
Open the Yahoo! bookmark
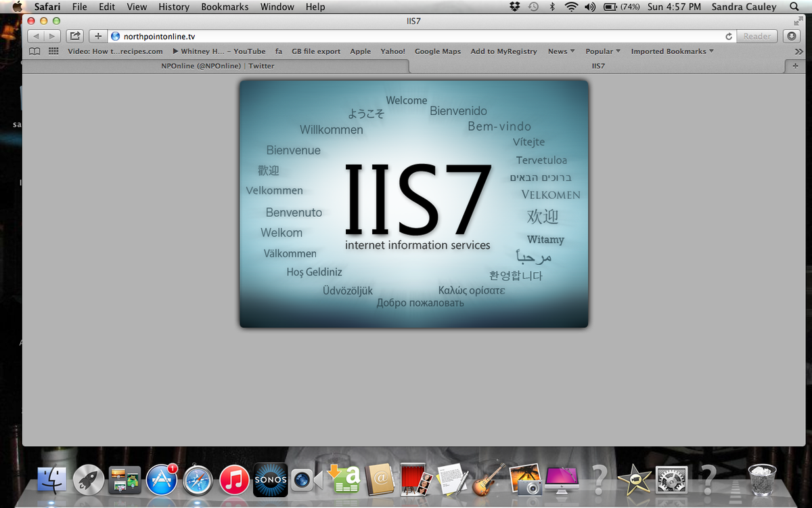coord(392,51)
